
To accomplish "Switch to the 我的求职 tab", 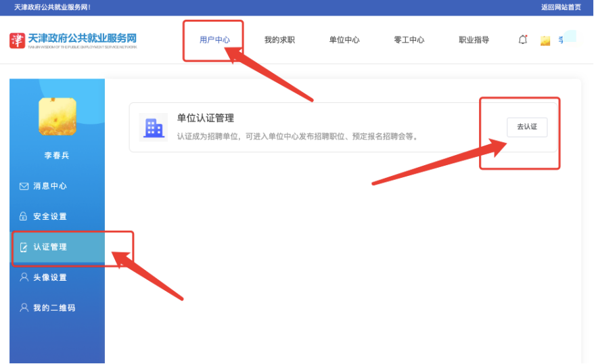I will click(279, 40).
